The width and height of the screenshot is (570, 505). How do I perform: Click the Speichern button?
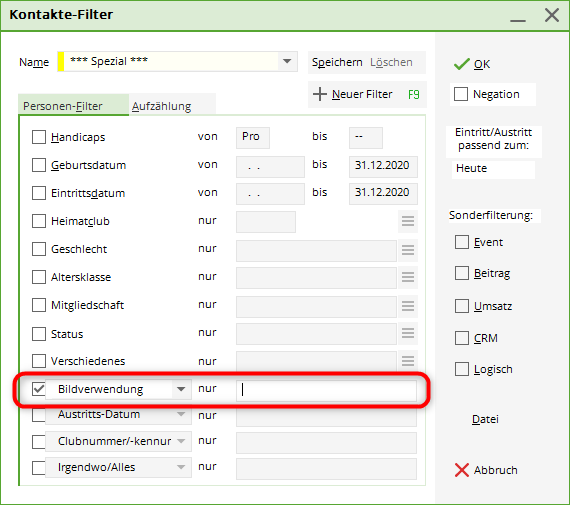pyautogui.click(x=337, y=62)
